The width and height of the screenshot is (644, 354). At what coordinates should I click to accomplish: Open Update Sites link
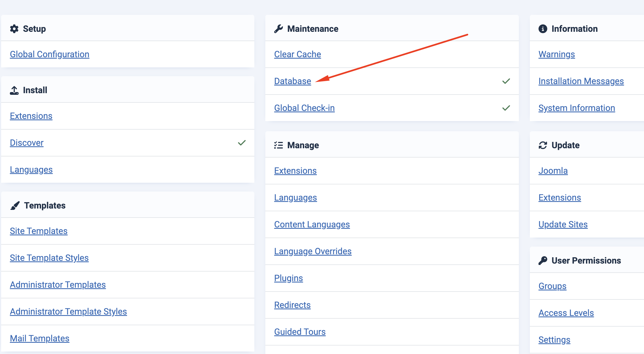coord(563,224)
